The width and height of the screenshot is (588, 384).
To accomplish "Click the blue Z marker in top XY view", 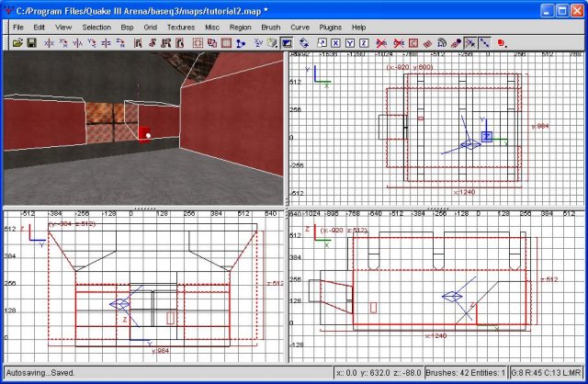I will click(x=487, y=137).
